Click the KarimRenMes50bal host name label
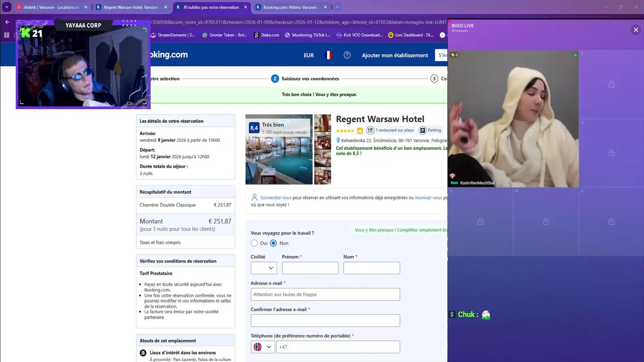644x362 pixels. click(x=477, y=183)
